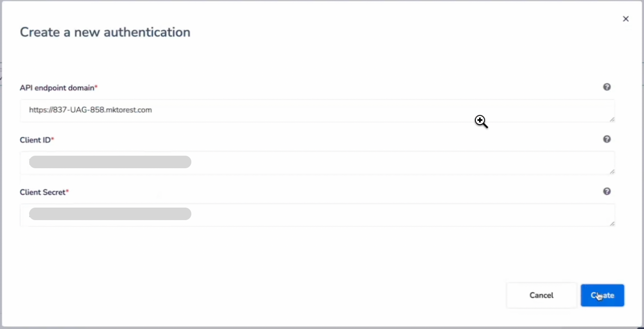Grab the API endpoint domain field resize handle
The width and height of the screenshot is (644, 329).
point(612,120)
